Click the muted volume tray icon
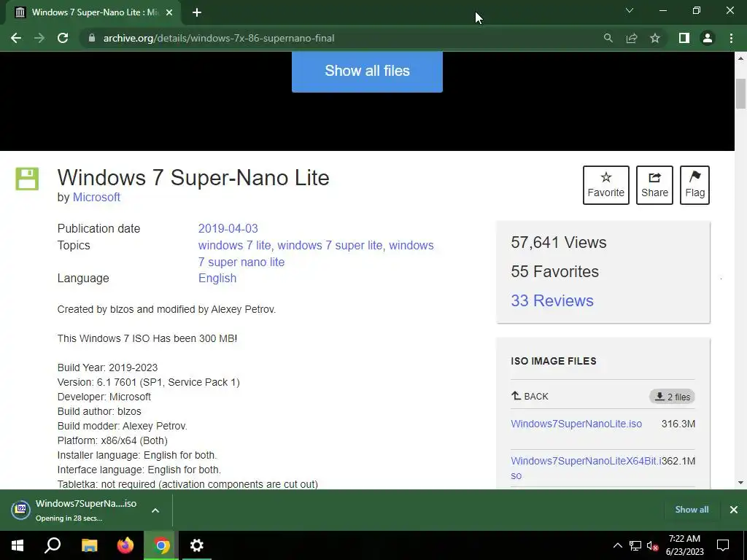 [x=653, y=545]
